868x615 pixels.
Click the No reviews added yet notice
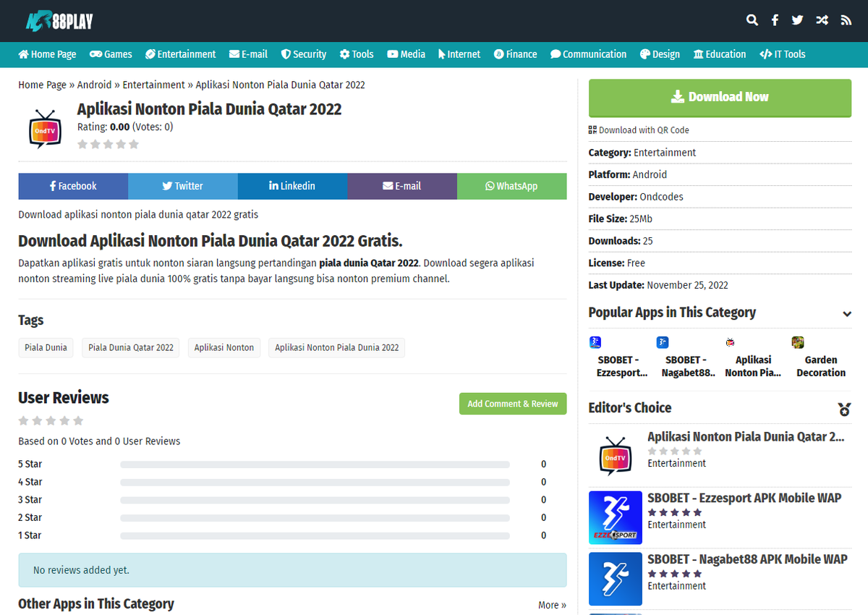pyautogui.click(x=292, y=570)
